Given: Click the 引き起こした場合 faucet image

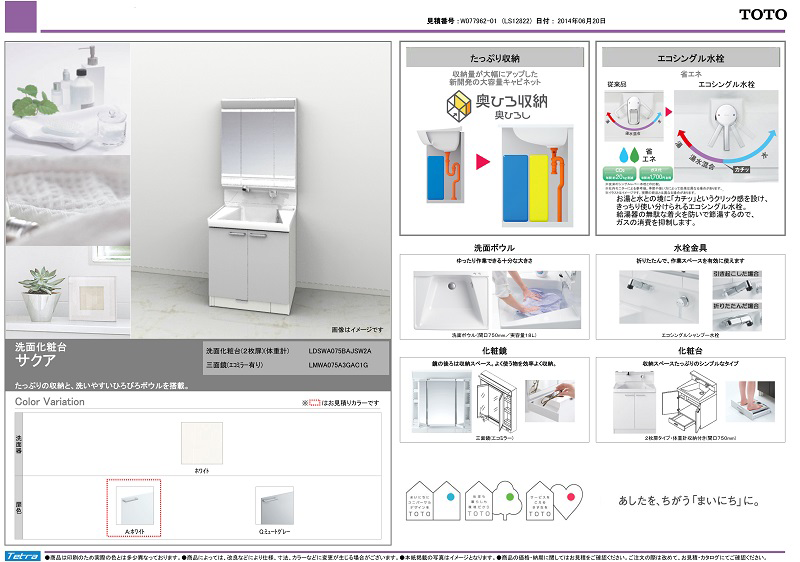Looking at the screenshot, I should click(737, 288).
